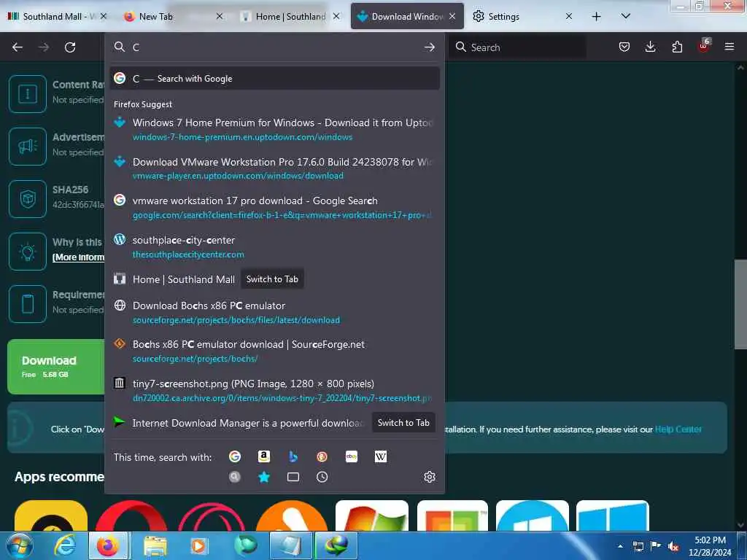The height and width of the screenshot is (560, 747).
Task: Search this time with Bing icon
Action: [293, 456]
